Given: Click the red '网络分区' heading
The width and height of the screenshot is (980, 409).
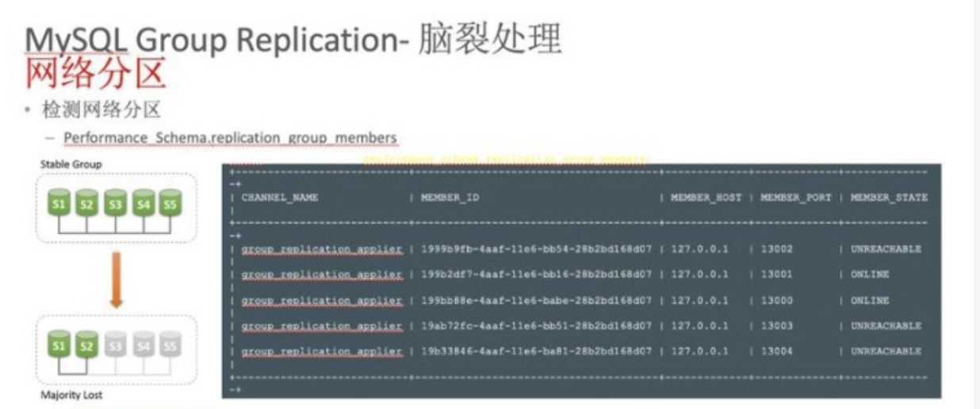Looking at the screenshot, I should pos(96,75).
